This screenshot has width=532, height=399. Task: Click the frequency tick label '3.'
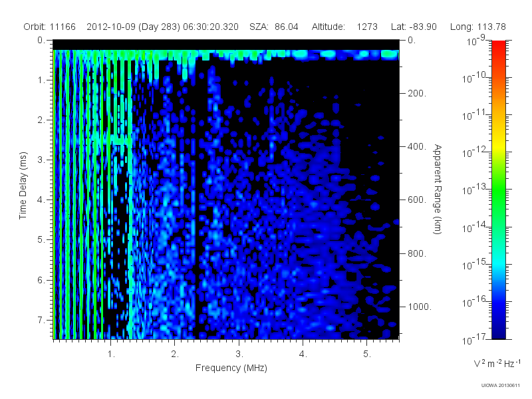point(239,354)
